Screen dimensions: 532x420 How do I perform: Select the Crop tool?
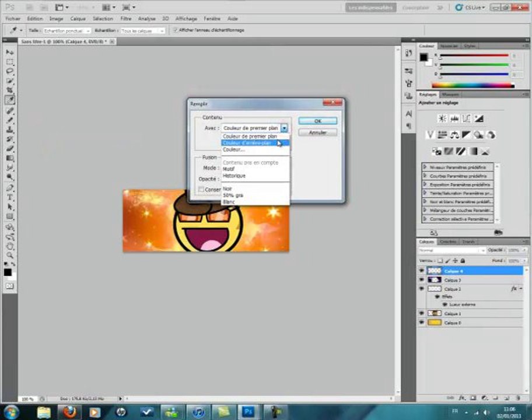[10, 90]
